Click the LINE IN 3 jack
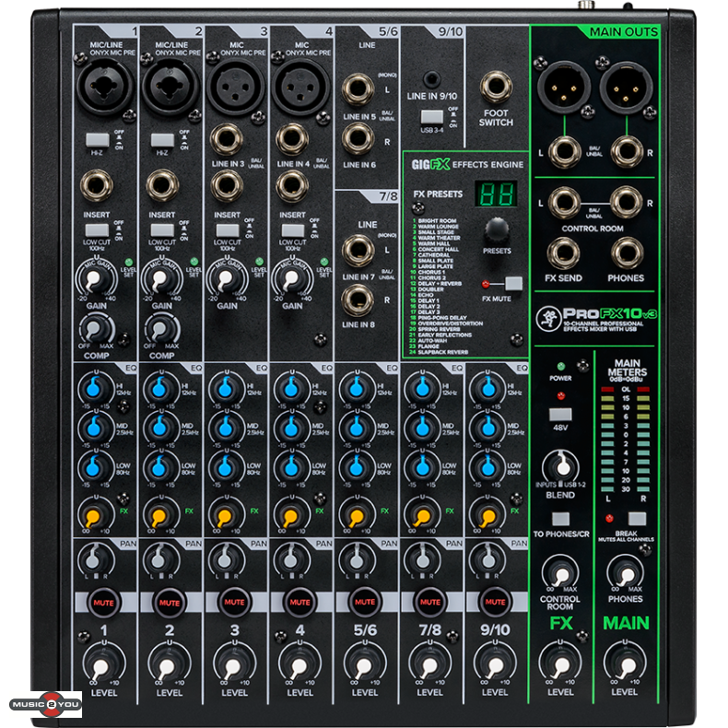Viewport: 728px width, 728px height. [227, 139]
